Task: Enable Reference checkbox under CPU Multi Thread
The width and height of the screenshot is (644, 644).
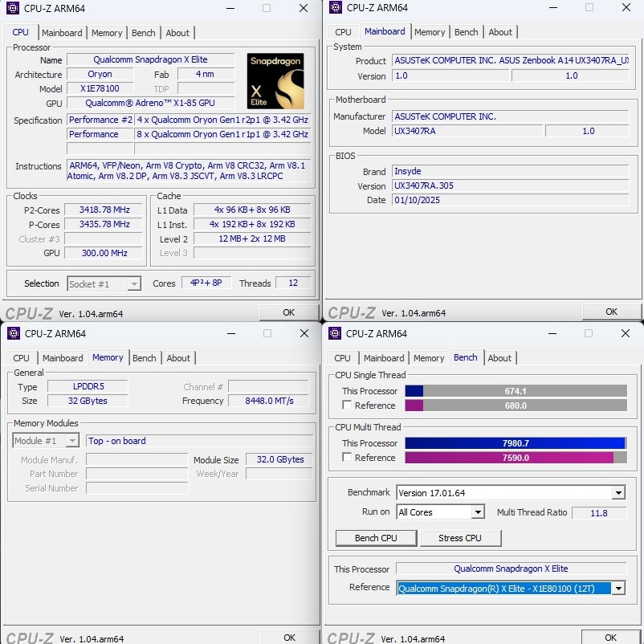Action: (x=347, y=458)
